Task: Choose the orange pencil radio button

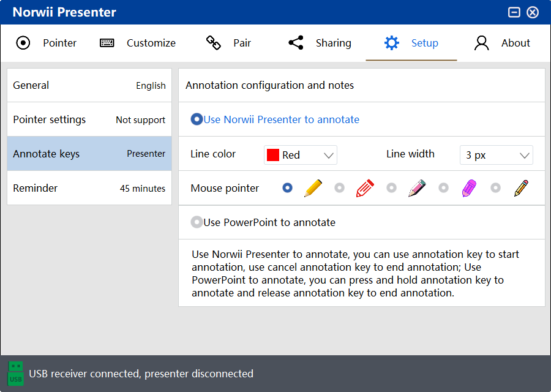Action: (495, 188)
